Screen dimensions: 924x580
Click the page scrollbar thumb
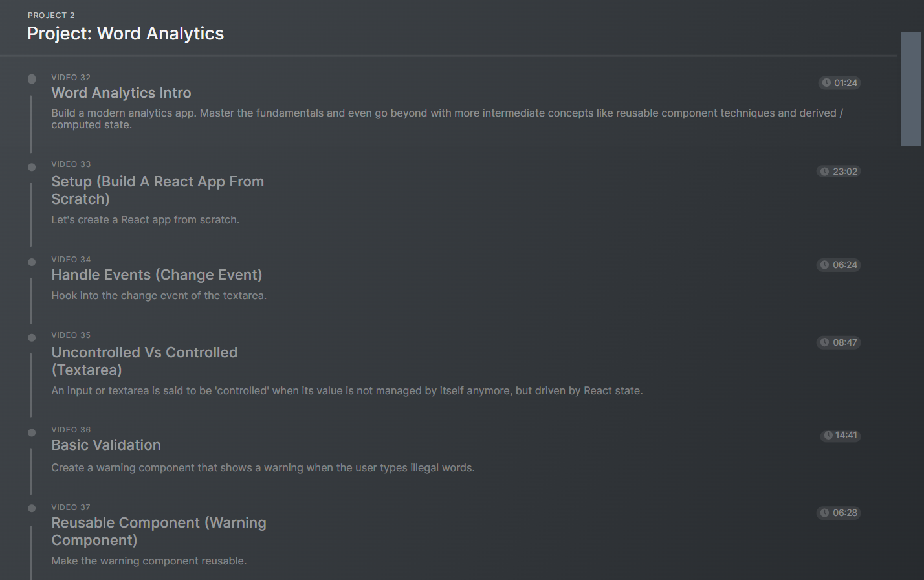(x=910, y=89)
